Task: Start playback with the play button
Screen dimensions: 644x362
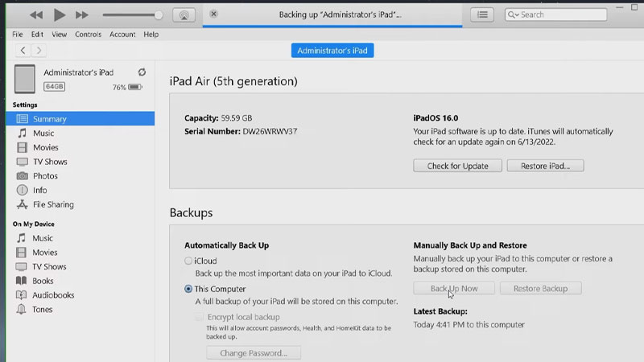Action: point(59,15)
